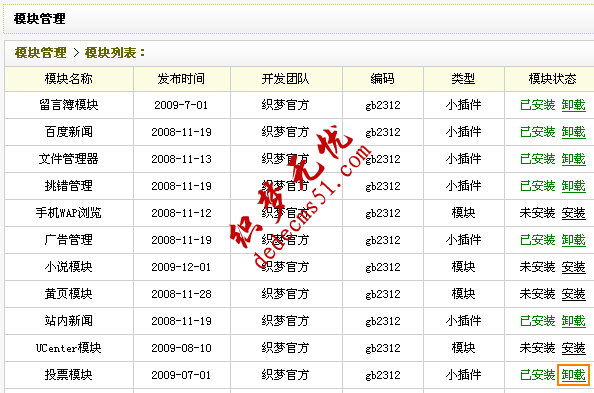Click gb2312 encoding in 投票模块 row
The height and width of the screenshot is (393, 594).
[383, 375]
